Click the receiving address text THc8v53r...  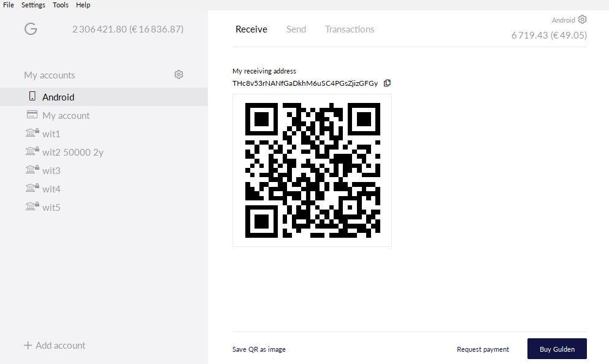click(305, 83)
